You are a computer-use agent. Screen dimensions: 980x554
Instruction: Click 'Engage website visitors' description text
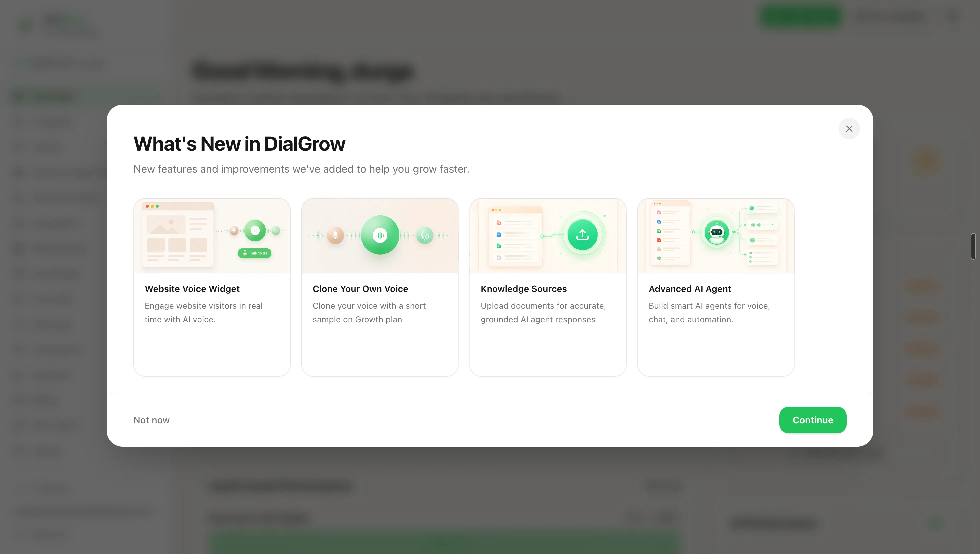pos(204,312)
